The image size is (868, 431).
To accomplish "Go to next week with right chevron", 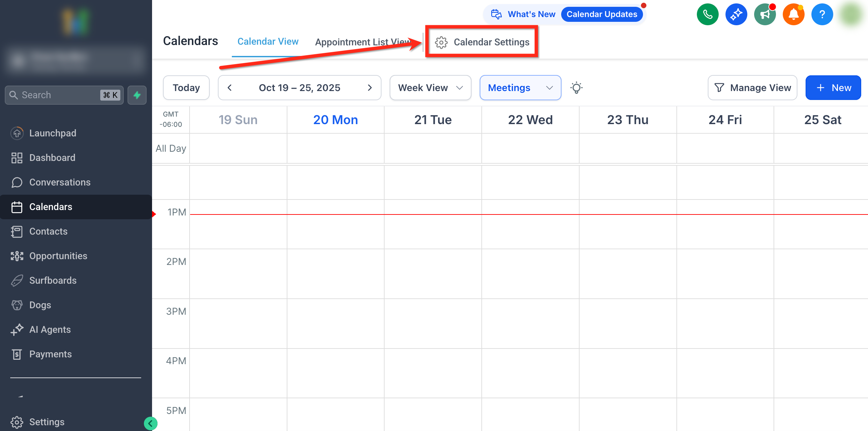I will click(x=370, y=88).
